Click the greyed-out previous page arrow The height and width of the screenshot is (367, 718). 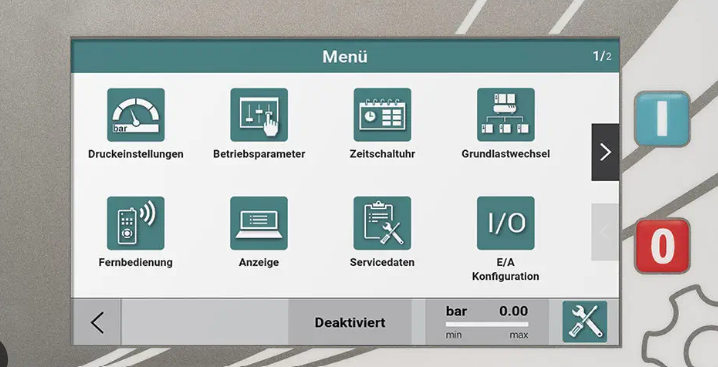click(x=605, y=232)
